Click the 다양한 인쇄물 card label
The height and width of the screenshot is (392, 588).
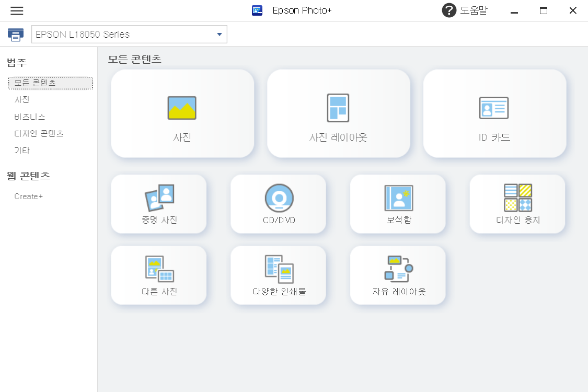(280, 292)
